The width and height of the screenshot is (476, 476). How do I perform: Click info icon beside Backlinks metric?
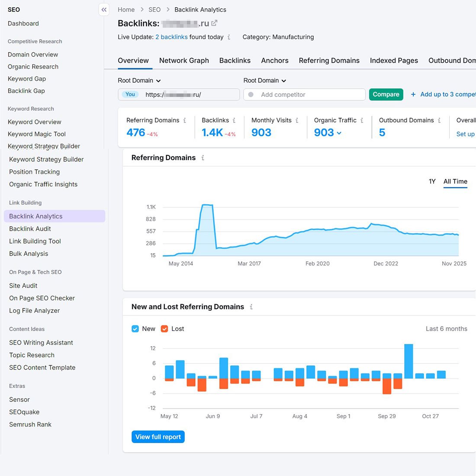(234, 120)
